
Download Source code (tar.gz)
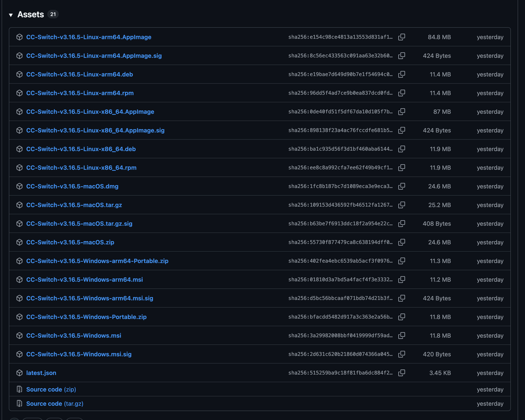[x=55, y=403]
